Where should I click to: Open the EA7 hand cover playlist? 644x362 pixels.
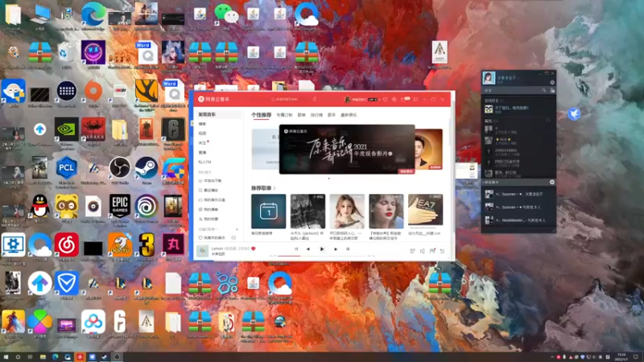click(x=426, y=210)
